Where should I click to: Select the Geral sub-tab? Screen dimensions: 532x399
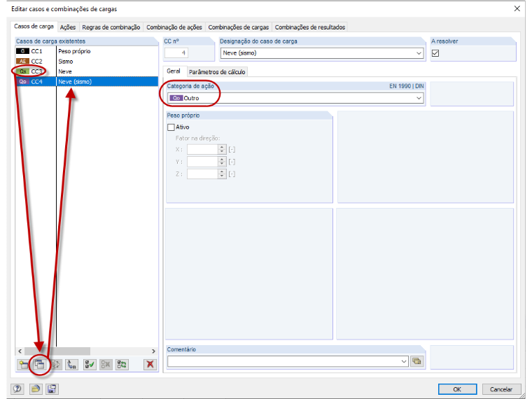point(174,71)
